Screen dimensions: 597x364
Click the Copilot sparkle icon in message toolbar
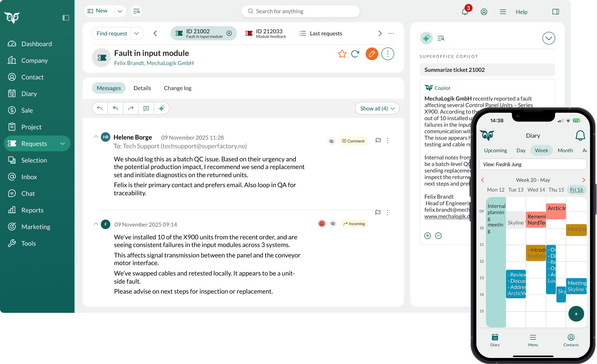[x=162, y=108]
